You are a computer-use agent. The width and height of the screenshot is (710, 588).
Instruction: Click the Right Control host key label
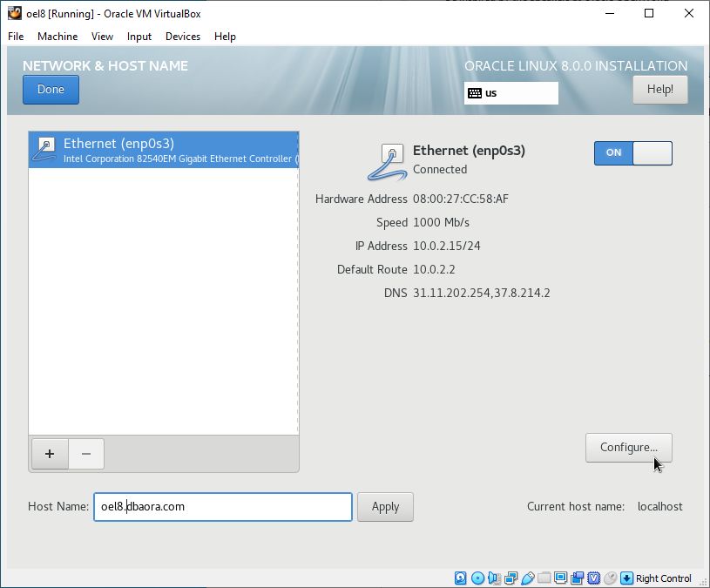pos(663,578)
